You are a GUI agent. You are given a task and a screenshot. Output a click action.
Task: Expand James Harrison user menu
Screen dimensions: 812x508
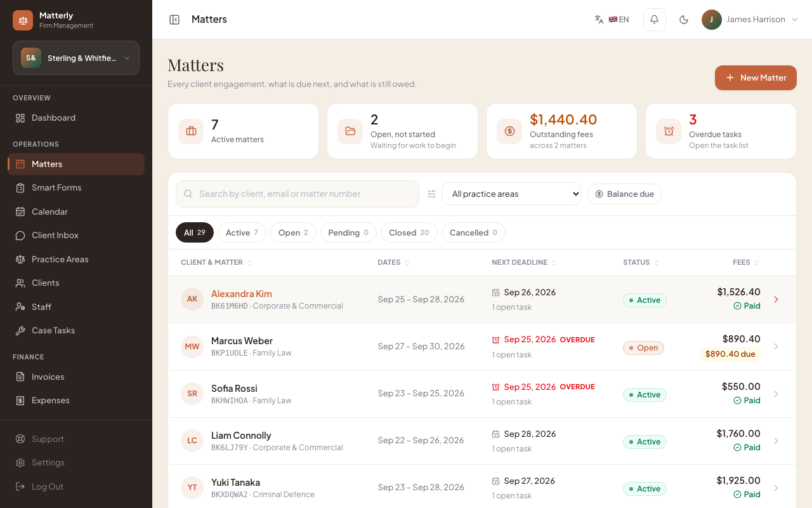(750, 20)
